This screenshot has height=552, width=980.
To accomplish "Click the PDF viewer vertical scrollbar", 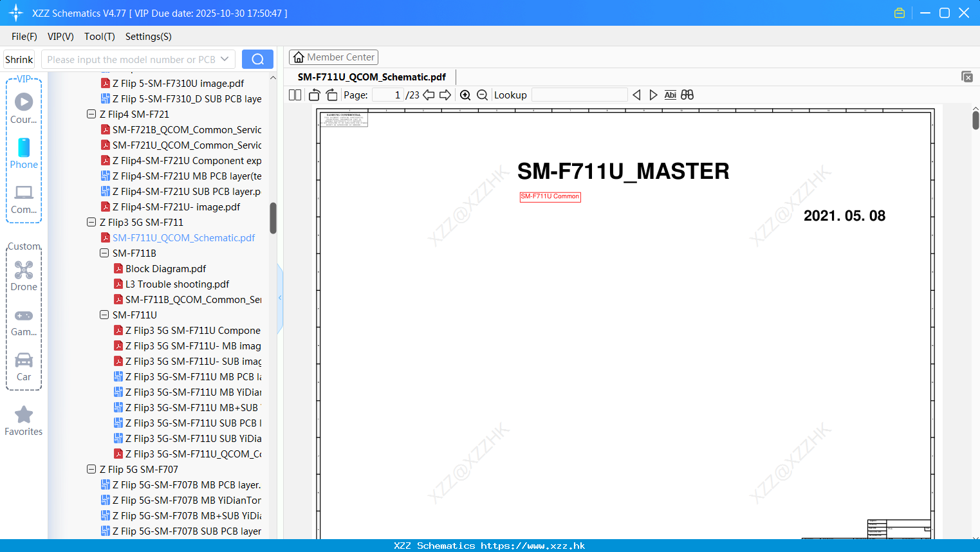I will point(975,120).
